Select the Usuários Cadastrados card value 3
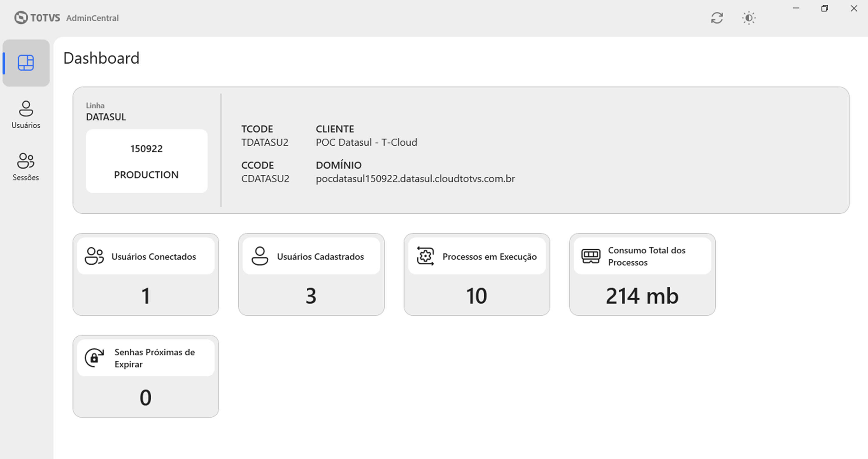The width and height of the screenshot is (868, 459). pos(311,296)
